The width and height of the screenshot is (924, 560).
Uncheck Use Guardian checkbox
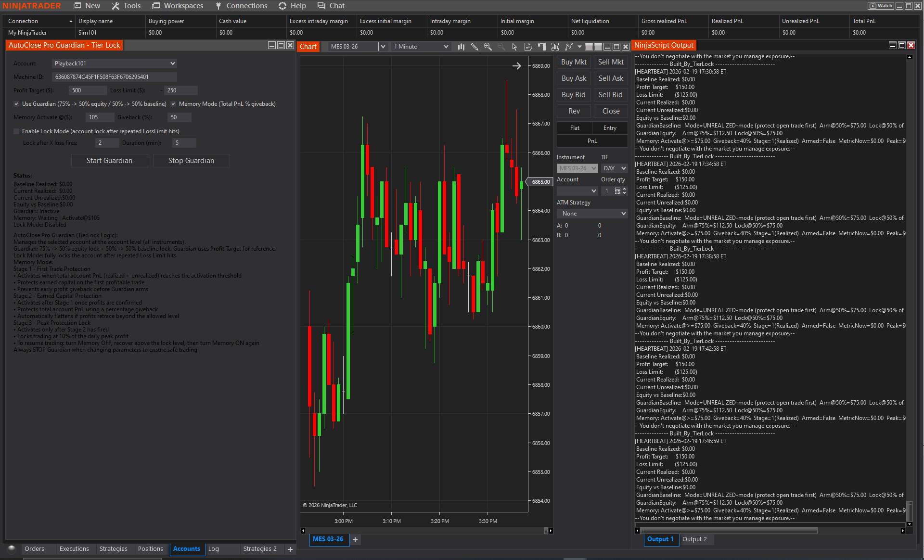coord(16,103)
